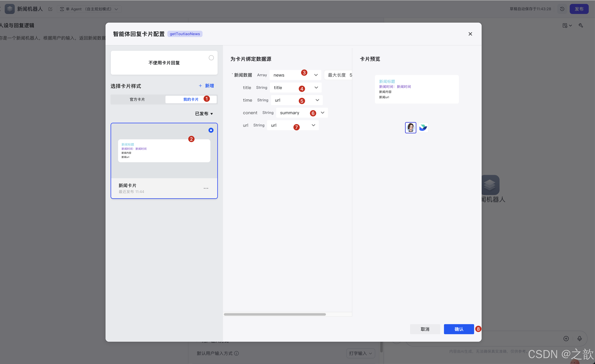Switch to the 官方卡片 tab
Viewport: 595px width, 364px height.
pos(137,99)
